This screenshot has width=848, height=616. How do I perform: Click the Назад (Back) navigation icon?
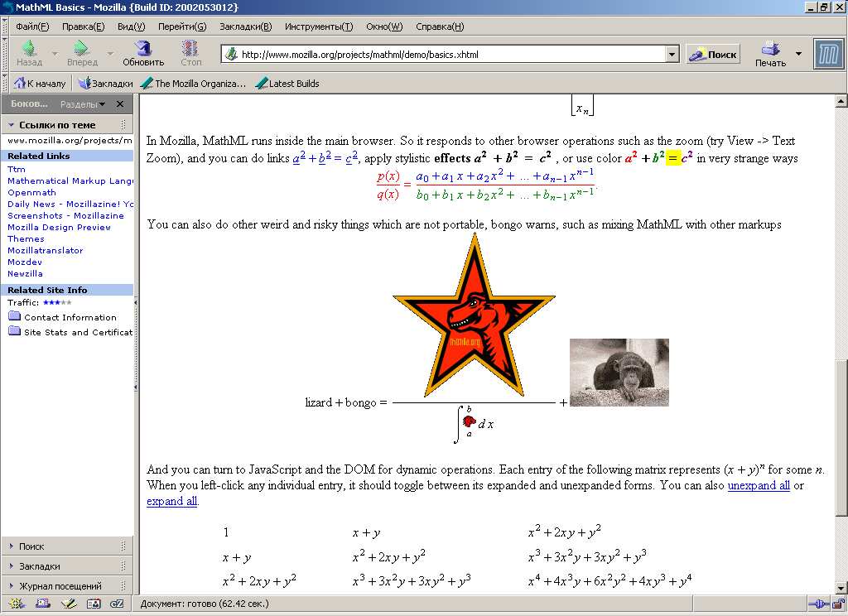coord(29,53)
